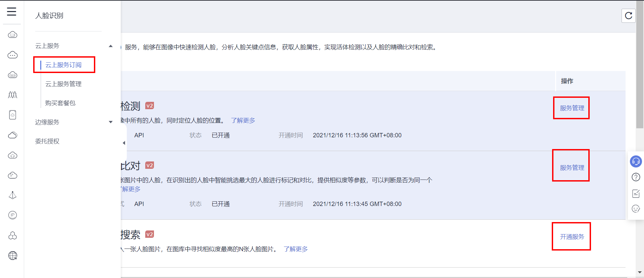Open the hamburger main menu
The height and width of the screenshot is (278, 644).
click(12, 12)
